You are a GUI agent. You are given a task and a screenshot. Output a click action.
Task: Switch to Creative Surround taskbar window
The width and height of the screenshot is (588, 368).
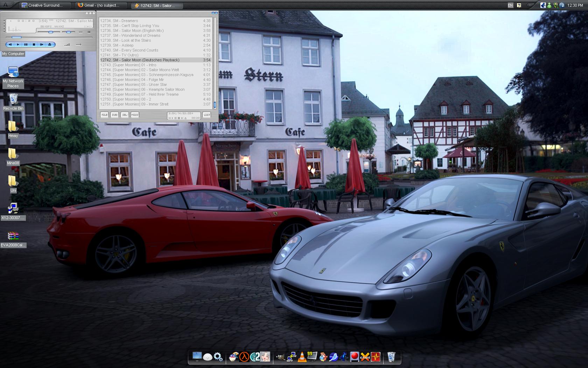(45, 5)
